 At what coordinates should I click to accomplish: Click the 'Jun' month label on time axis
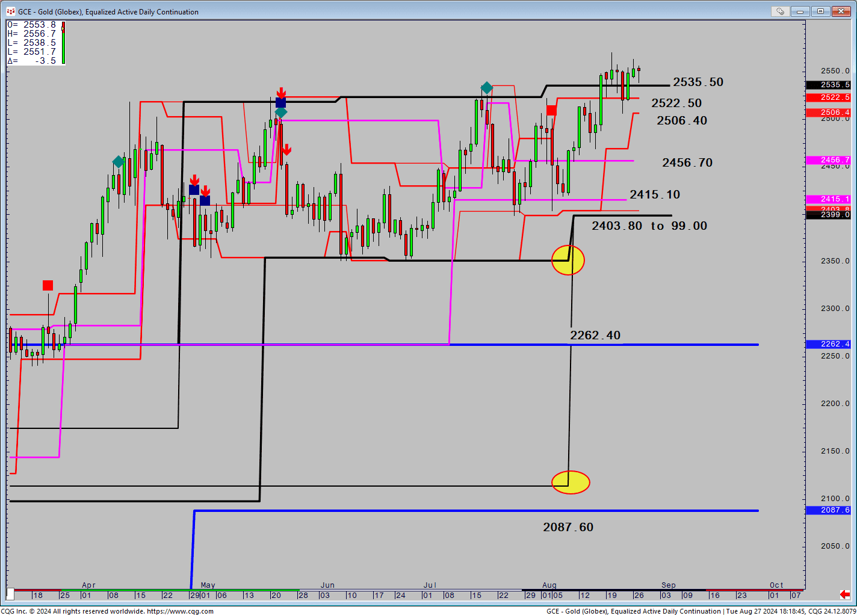pos(327,585)
